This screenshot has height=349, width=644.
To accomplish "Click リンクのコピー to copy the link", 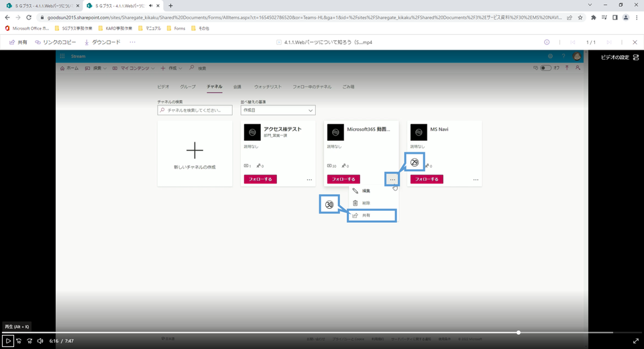I will (x=56, y=42).
